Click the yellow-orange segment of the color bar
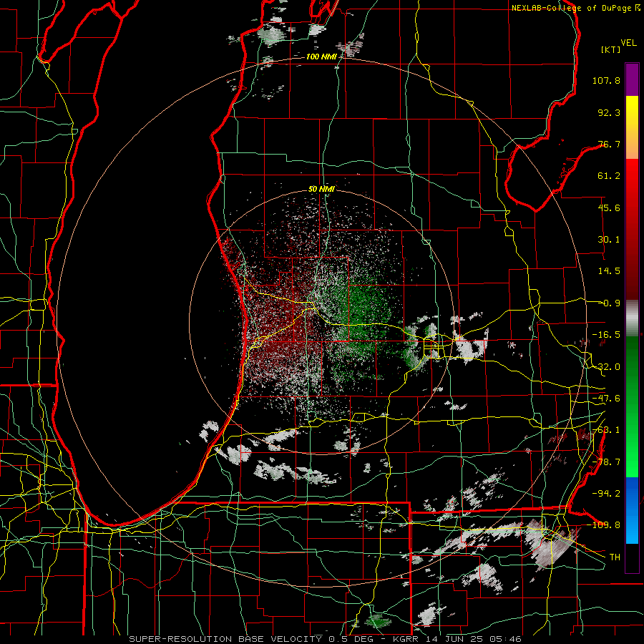 (632, 127)
